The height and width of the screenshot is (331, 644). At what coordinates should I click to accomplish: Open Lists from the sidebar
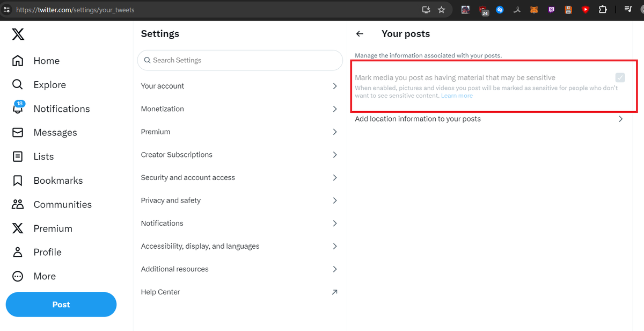click(33, 156)
